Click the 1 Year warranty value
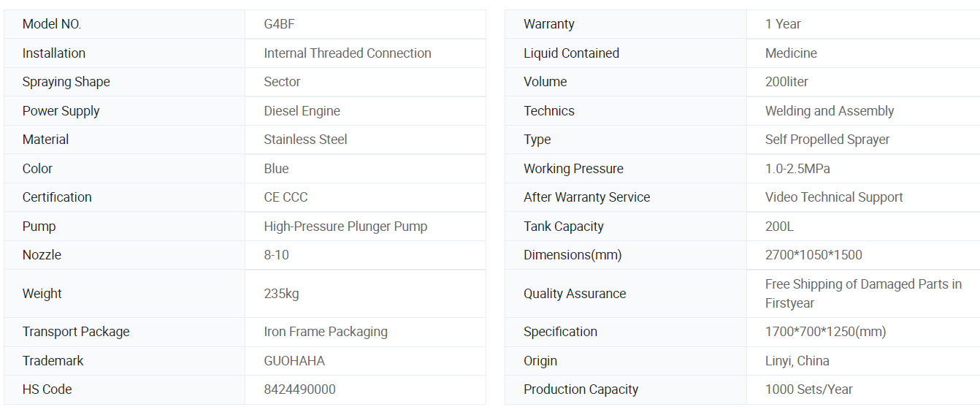The width and height of the screenshot is (980, 407). click(x=783, y=24)
